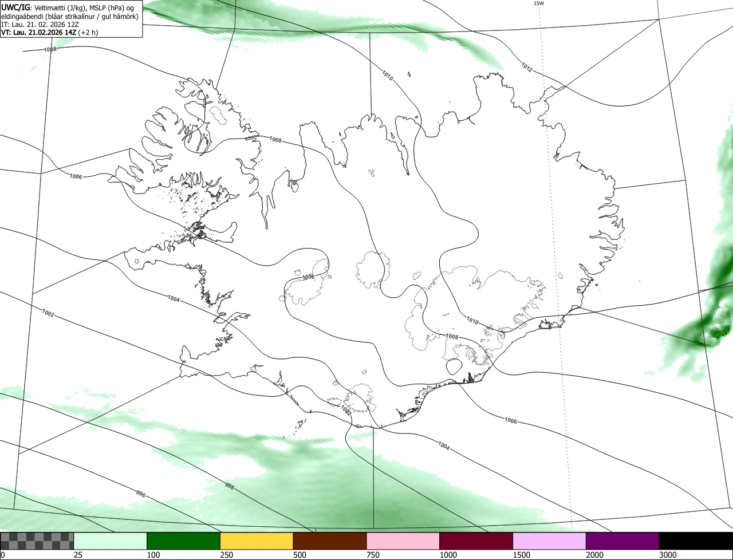Viewport: 733px width, 560px height.
Task: Click the "25" legend scale value
Action: (77, 555)
